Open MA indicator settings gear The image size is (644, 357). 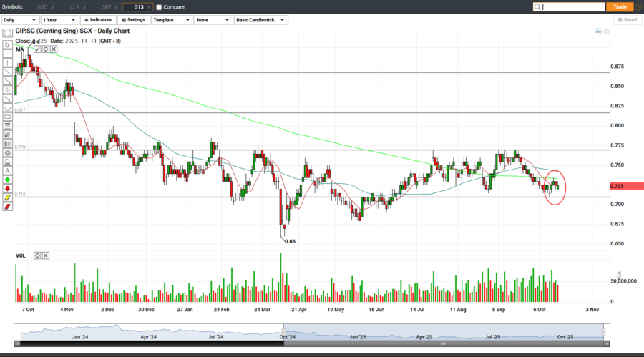click(45, 49)
